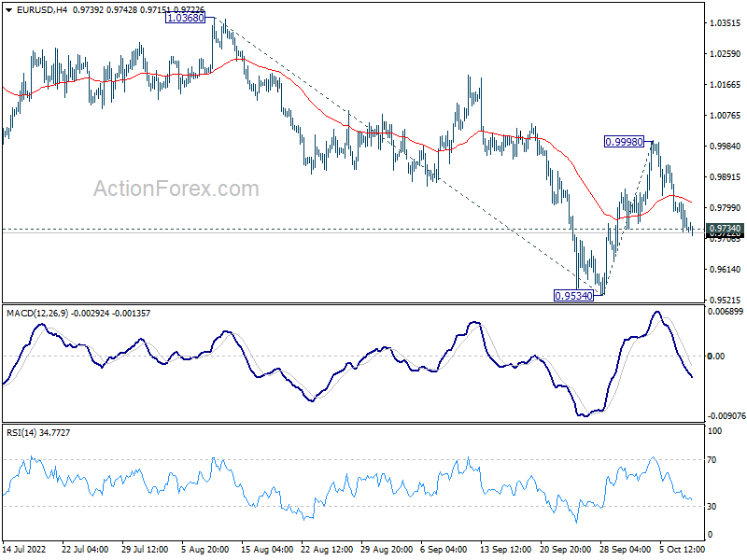This screenshot has width=747, height=560.
Task: Click the RSI 30 level label
Action: 712,507
